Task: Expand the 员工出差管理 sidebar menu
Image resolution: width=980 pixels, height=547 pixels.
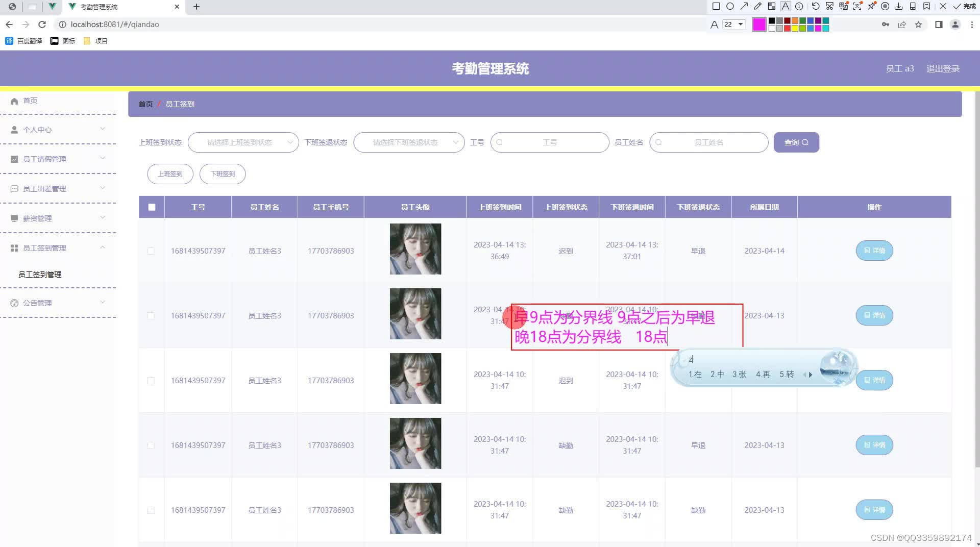Action: (58, 189)
